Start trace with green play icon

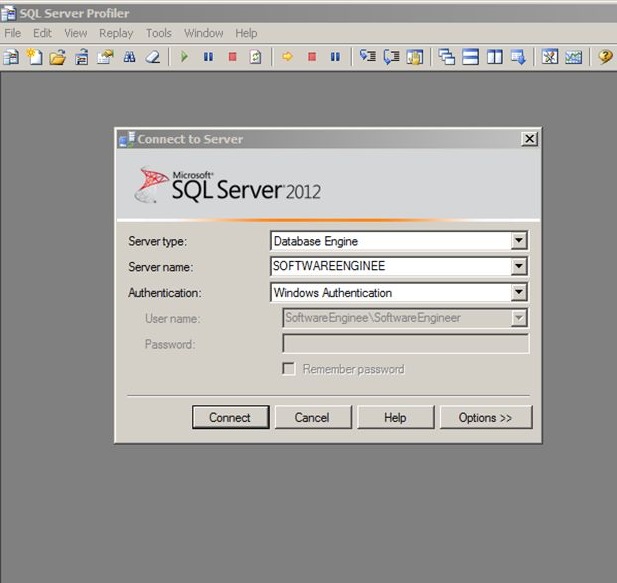click(184, 57)
